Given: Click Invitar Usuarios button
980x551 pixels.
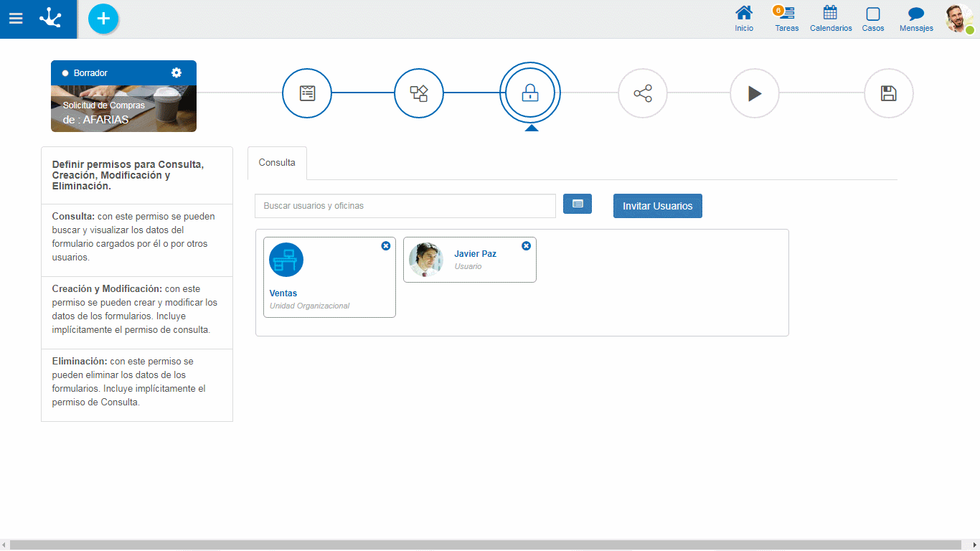Looking at the screenshot, I should (x=658, y=206).
